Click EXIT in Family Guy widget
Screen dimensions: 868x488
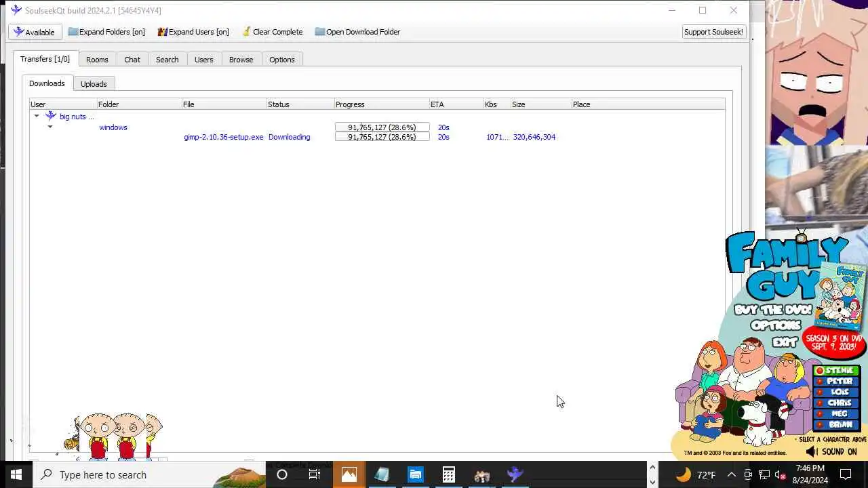pos(785,342)
